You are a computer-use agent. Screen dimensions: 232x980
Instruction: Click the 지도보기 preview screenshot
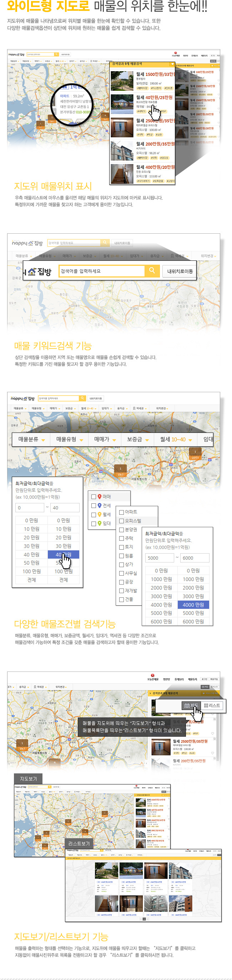coord(92,821)
